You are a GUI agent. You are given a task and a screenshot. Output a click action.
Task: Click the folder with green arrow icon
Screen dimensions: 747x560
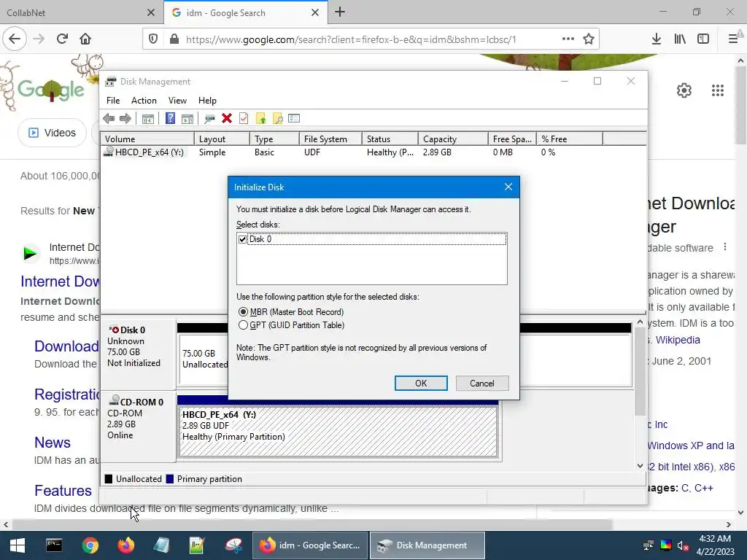pyautogui.click(x=260, y=119)
